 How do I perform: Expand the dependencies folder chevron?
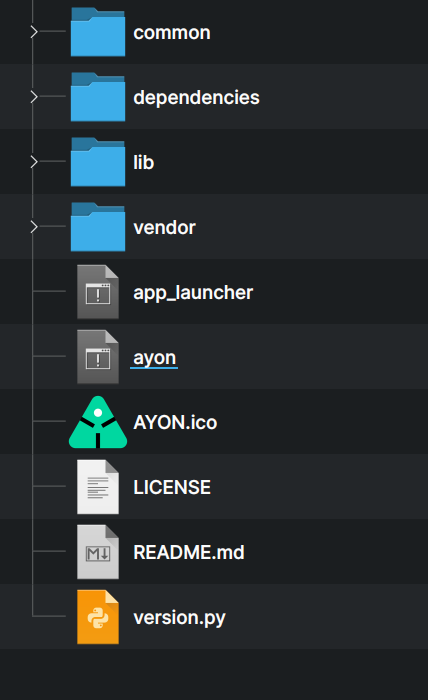click(34, 96)
